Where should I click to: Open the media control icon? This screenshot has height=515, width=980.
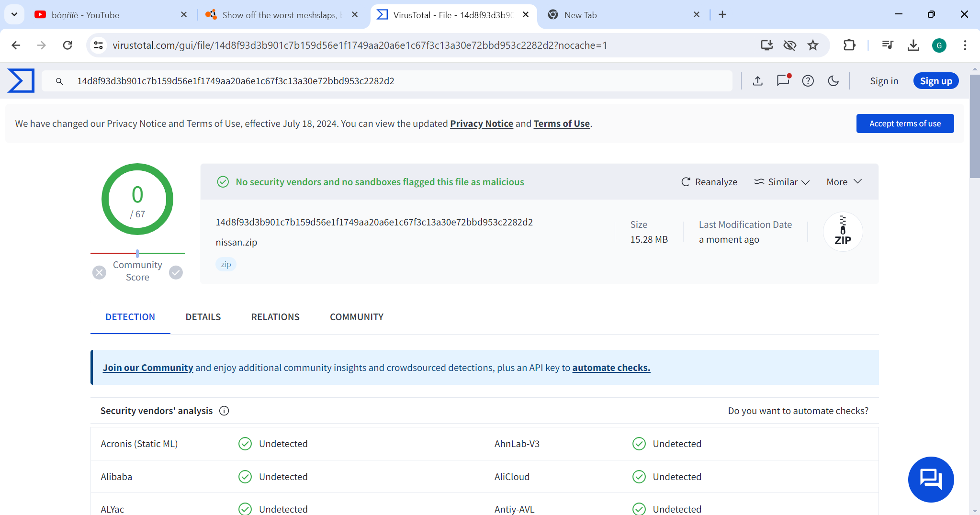tap(888, 45)
